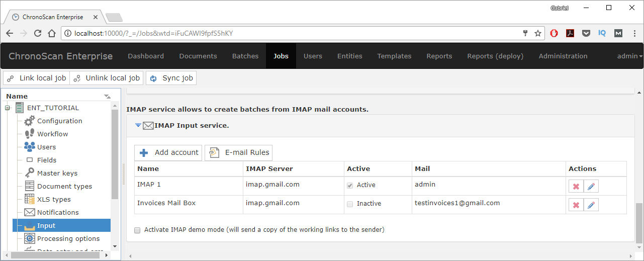Click the ChronoScan Enterprise brand link

pyautogui.click(x=61, y=56)
